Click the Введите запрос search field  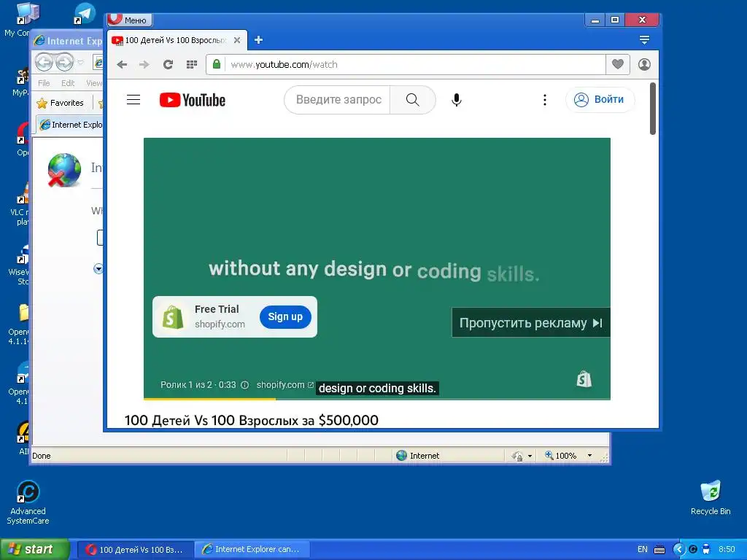tap(337, 99)
